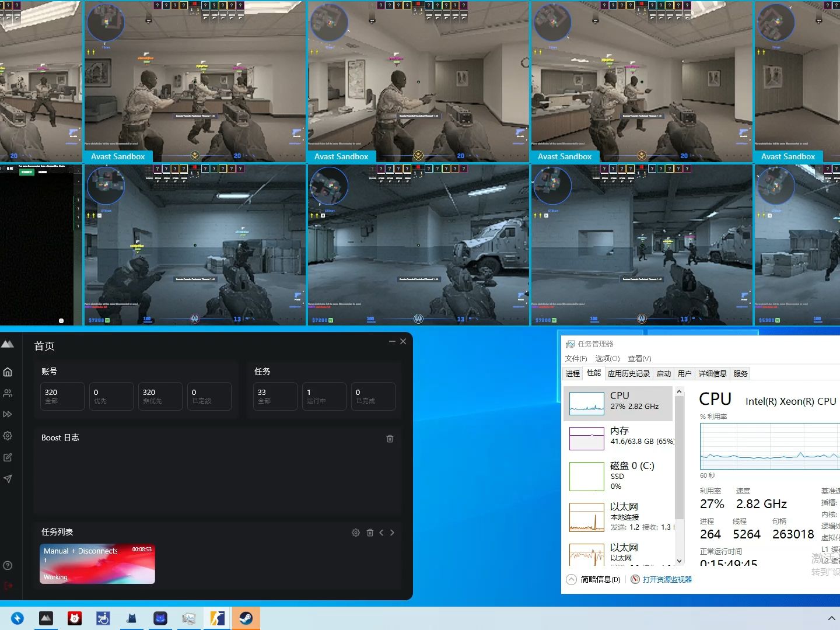Open Steam from the taskbar
The image size is (840, 630).
coord(246,618)
